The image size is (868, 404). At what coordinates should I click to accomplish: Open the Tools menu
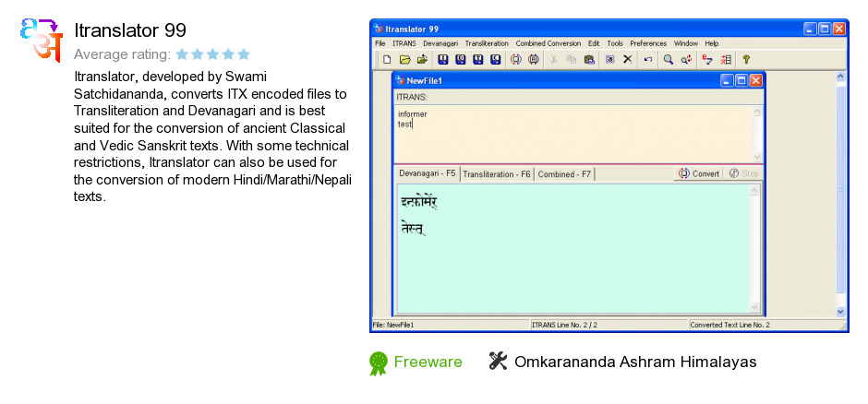[614, 43]
